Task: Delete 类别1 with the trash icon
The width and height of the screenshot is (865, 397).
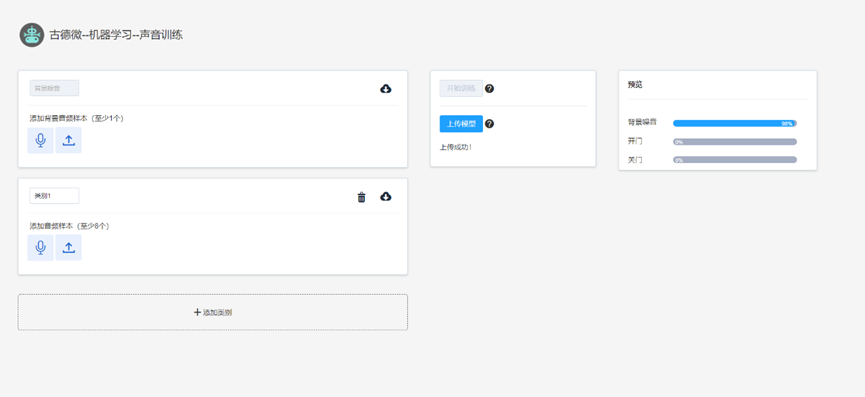Action: [361, 197]
